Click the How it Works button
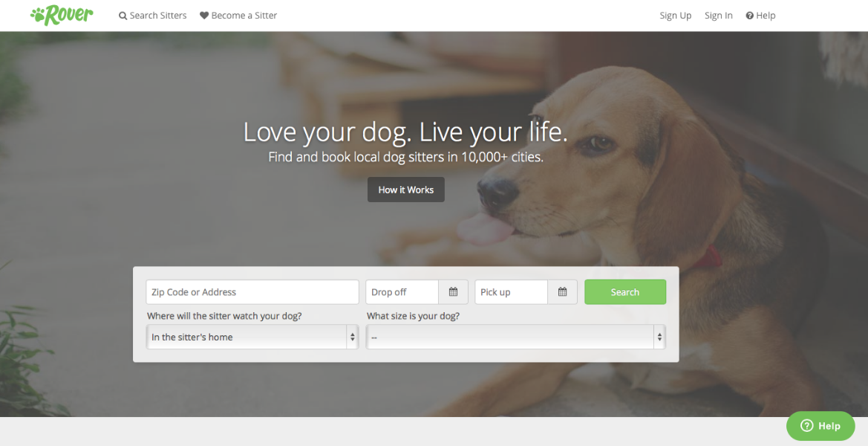 coord(405,190)
